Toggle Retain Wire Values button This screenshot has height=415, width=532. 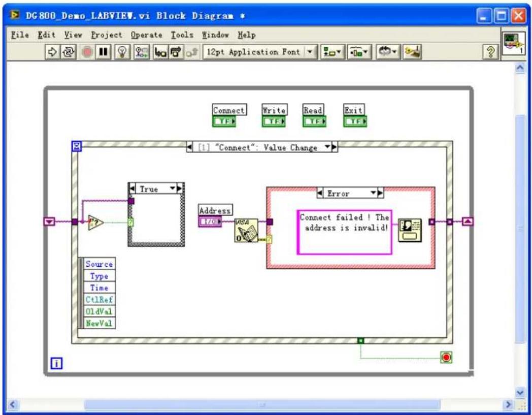[x=142, y=52]
